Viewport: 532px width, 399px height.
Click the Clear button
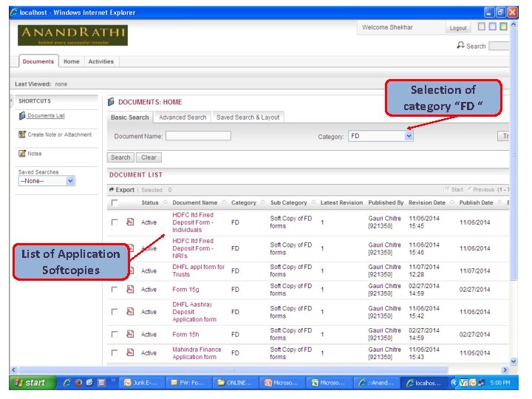149,157
